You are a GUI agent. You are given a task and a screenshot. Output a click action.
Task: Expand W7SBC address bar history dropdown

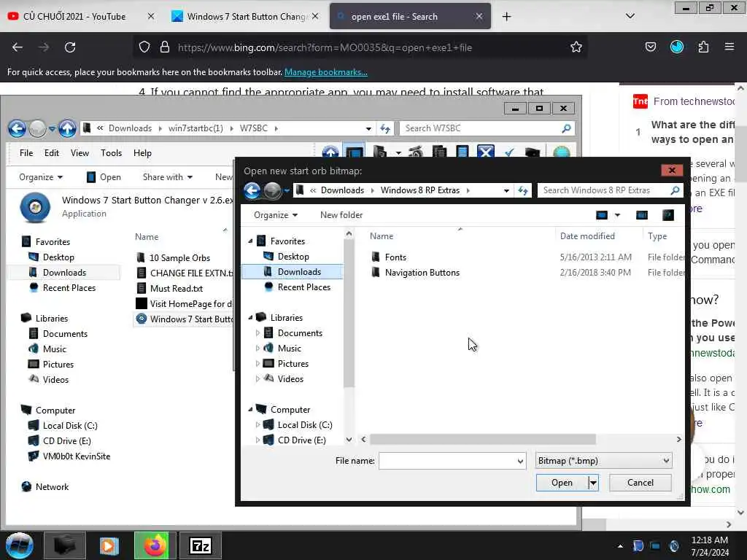pyautogui.click(x=368, y=128)
